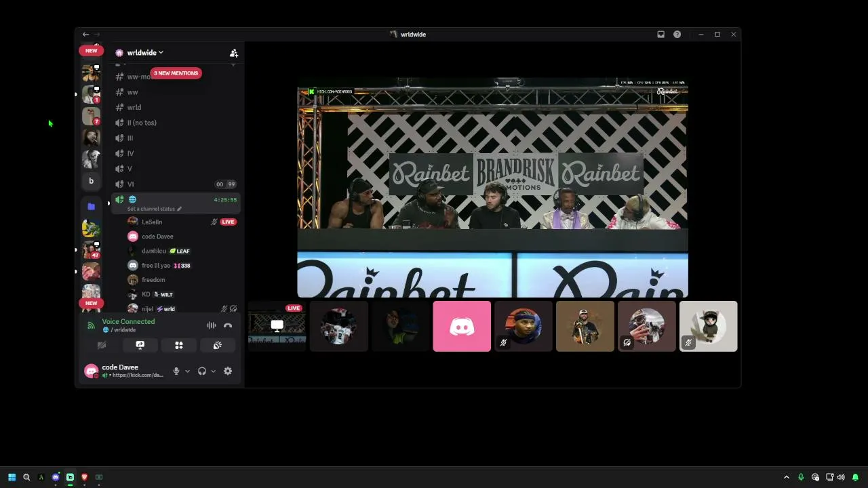Disconnect from voice with the hang-up icon
Image resolution: width=868 pixels, height=488 pixels.
click(228, 326)
